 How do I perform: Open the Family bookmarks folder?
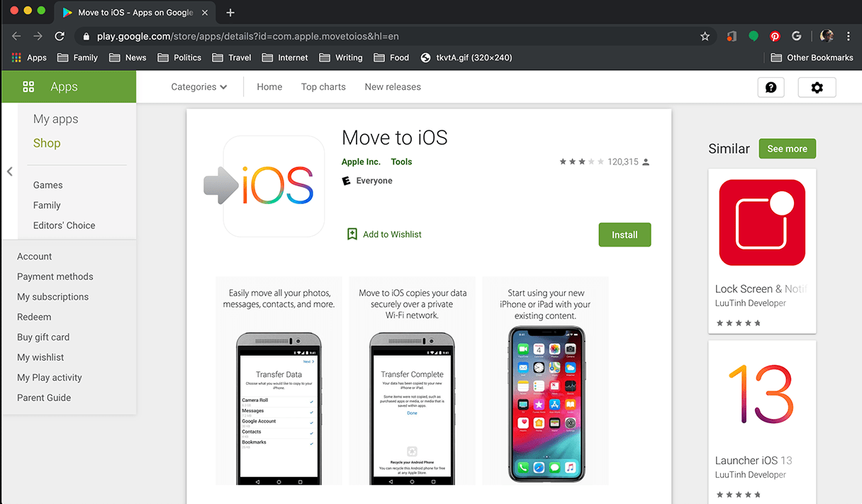click(77, 57)
